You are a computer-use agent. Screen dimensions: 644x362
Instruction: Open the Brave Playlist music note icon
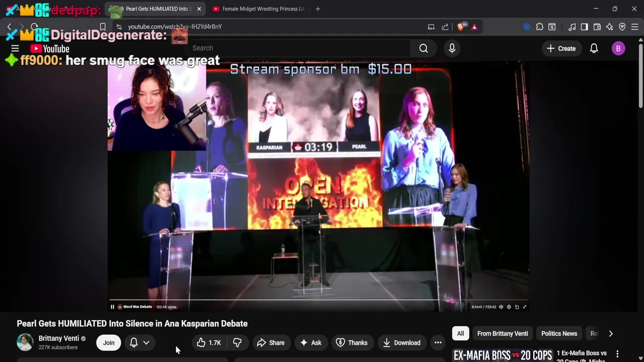[x=572, y=27]
